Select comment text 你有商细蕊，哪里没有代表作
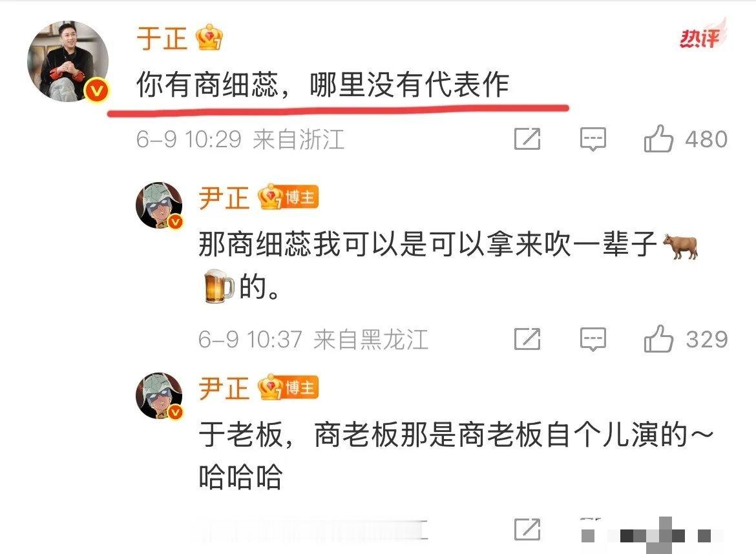Viewport: 756px width, 554px height. click(x=322, y=85)
